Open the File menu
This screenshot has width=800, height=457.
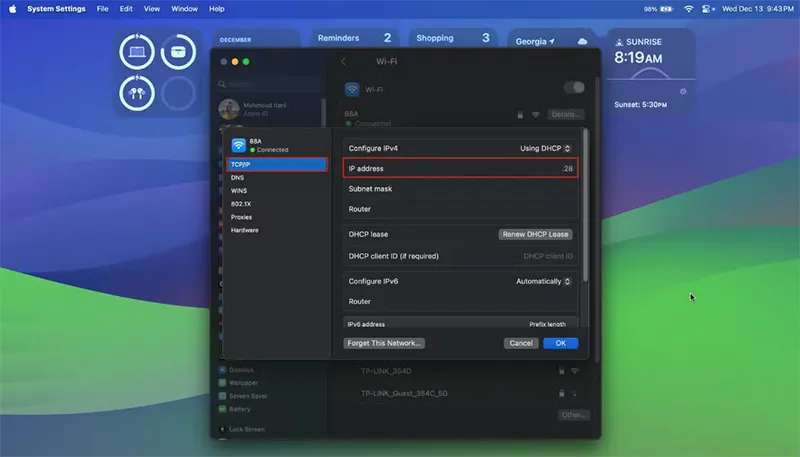(x=103, y=9)
